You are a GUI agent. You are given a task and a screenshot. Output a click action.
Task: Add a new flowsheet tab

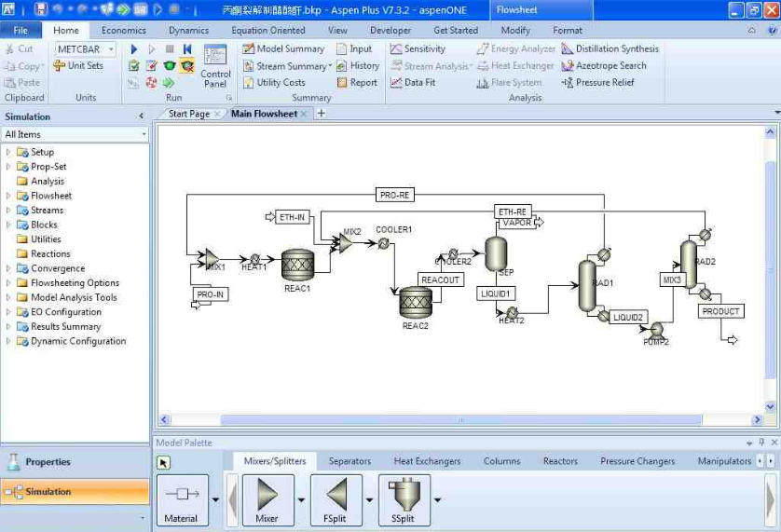pos(322,114)
